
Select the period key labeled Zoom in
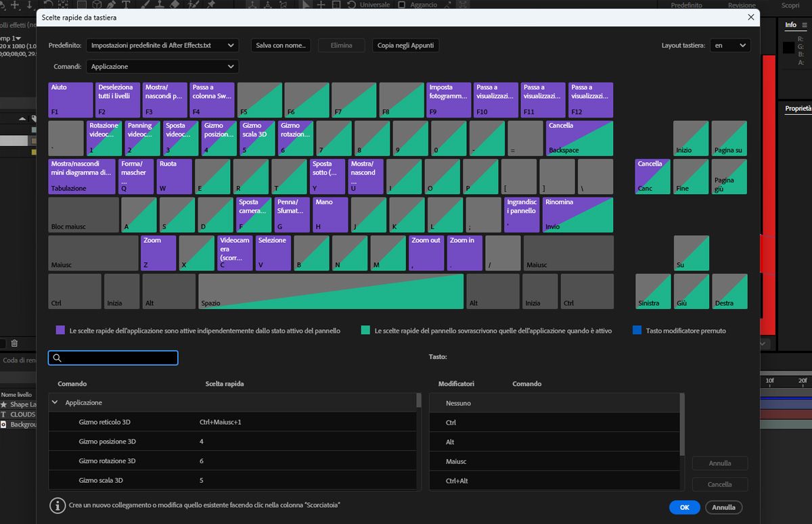point(465,253)
